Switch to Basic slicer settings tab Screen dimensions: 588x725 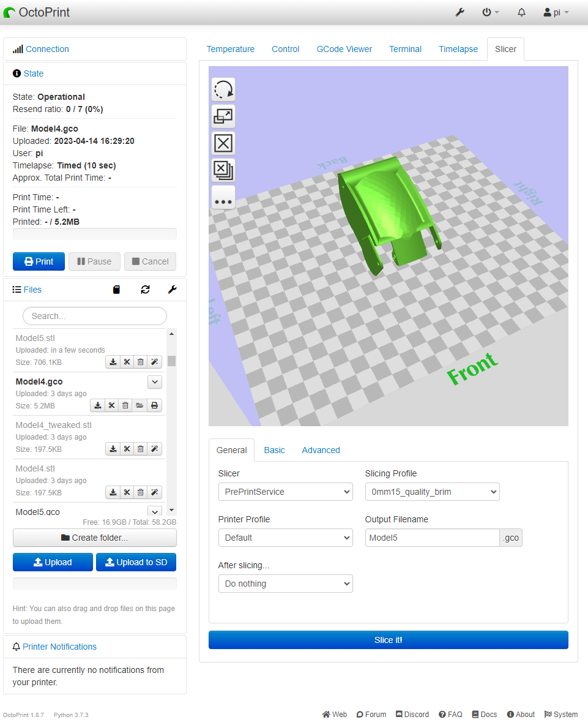[274, 450]
